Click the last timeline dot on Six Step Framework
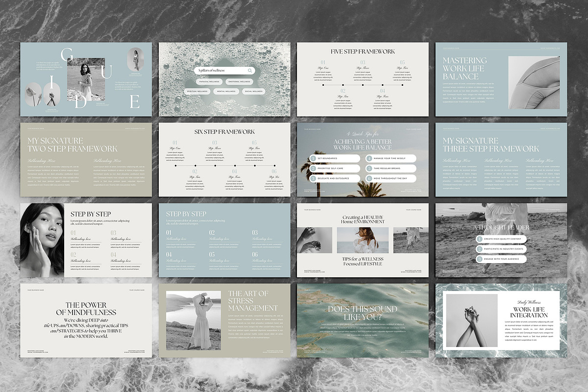The width and height of the screenshot is (588, 392). 273,165
